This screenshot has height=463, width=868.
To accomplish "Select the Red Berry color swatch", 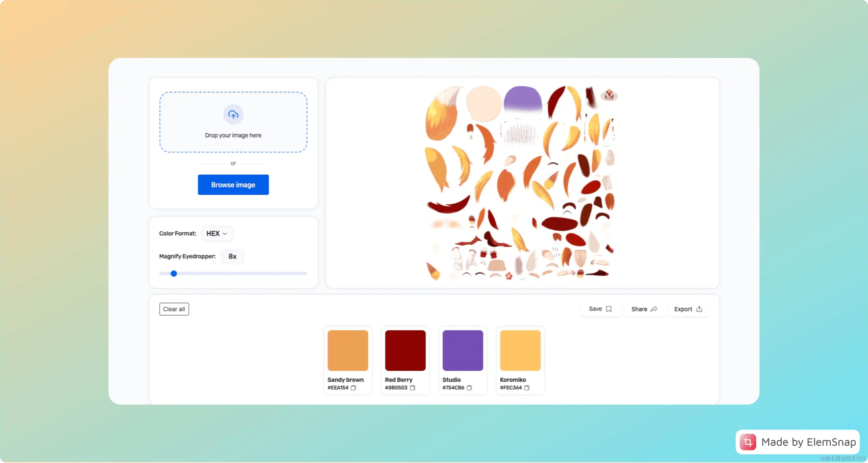I will [405, 350].
